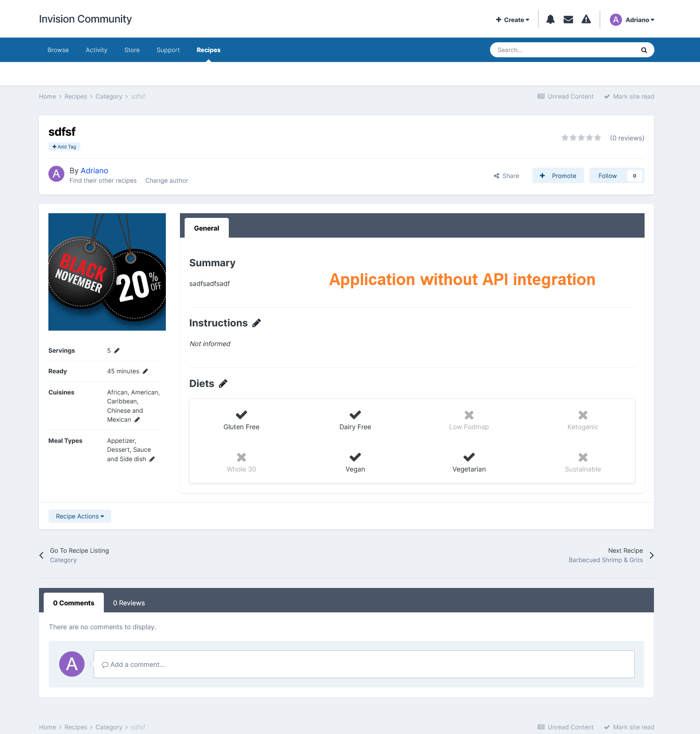This screenshot has height=734, width=700.
Task: Open the Adriano user account menu
Action: pos(632,20)
